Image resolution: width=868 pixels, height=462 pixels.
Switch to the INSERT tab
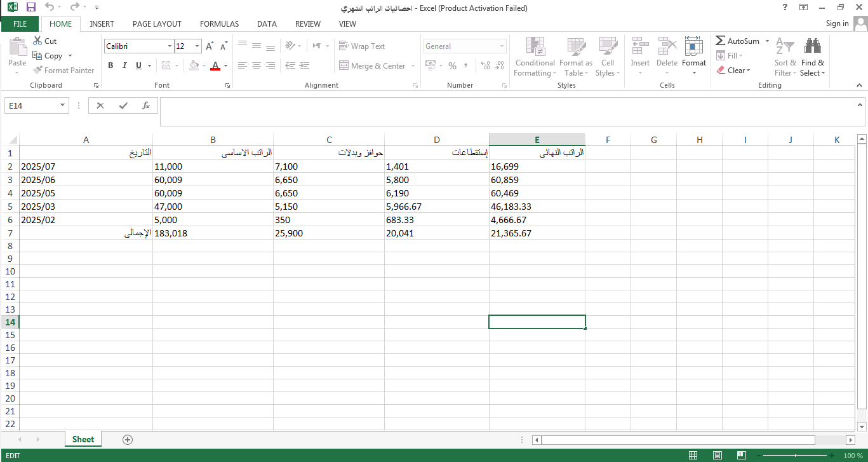[102, 24]
